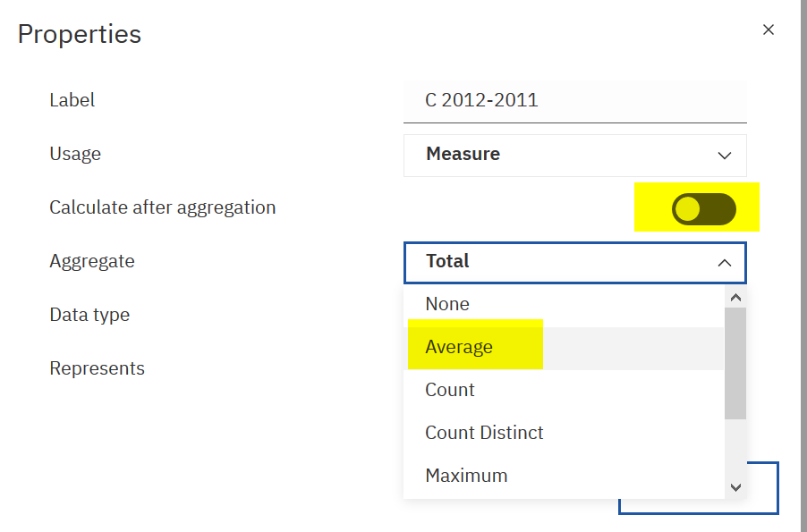Click the Data type property label

(89, 315)
